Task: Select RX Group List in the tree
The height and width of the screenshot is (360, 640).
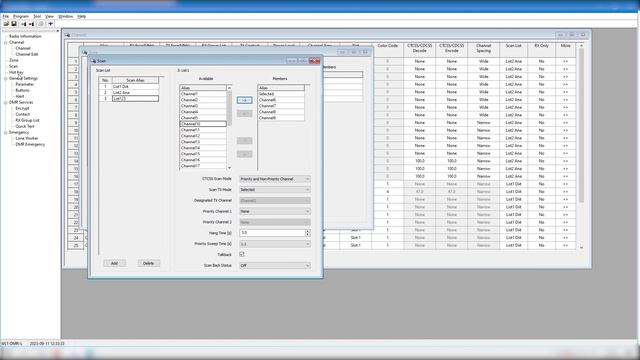Action: click(x=27, y=120)
